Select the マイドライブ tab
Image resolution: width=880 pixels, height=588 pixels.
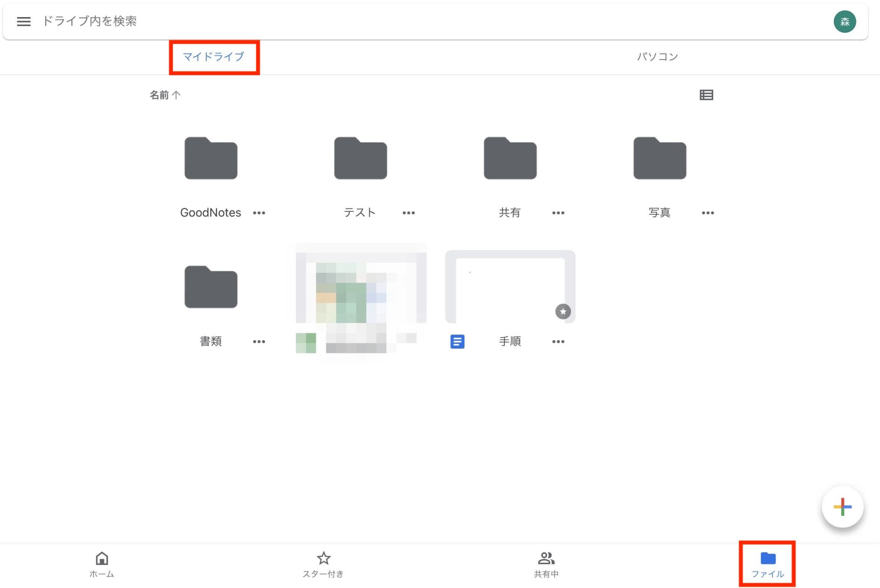(214, 57)
